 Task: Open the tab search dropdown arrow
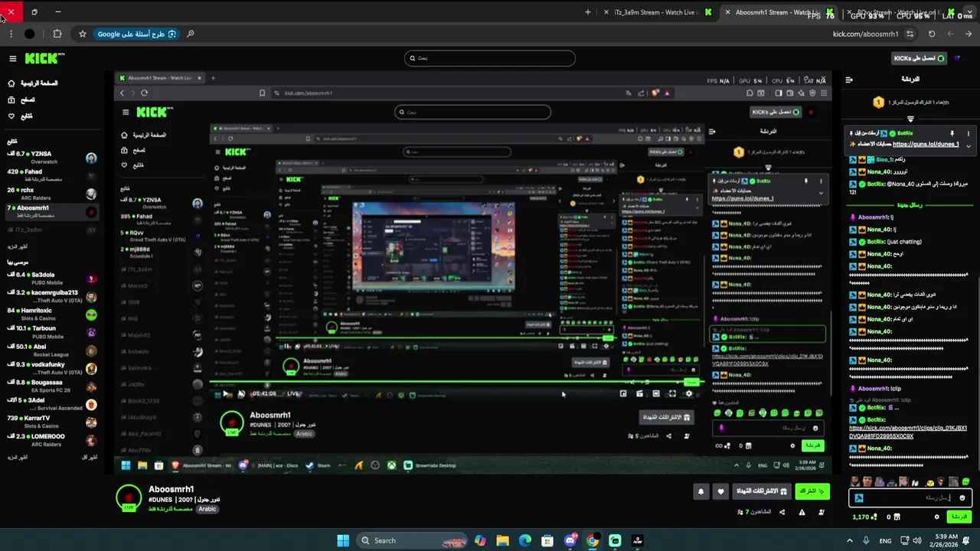[969, 12]
